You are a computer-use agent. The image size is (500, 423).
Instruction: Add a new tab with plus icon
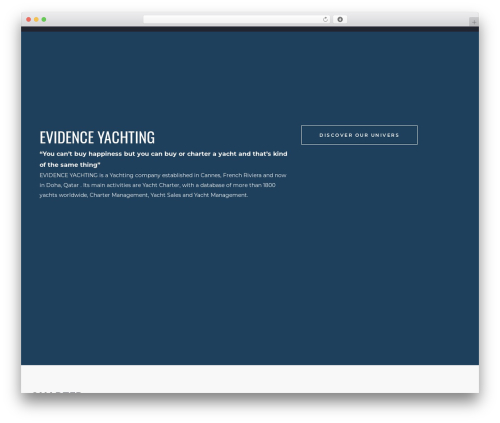click(x=474, y=22)
